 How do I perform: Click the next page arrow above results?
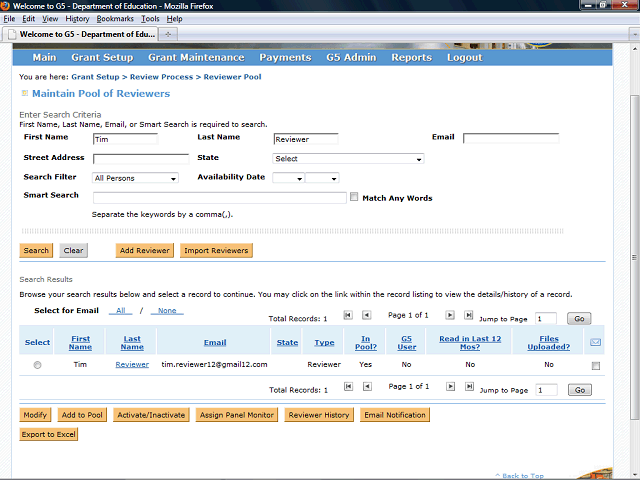pyautogui.click(x=451, y=315)
